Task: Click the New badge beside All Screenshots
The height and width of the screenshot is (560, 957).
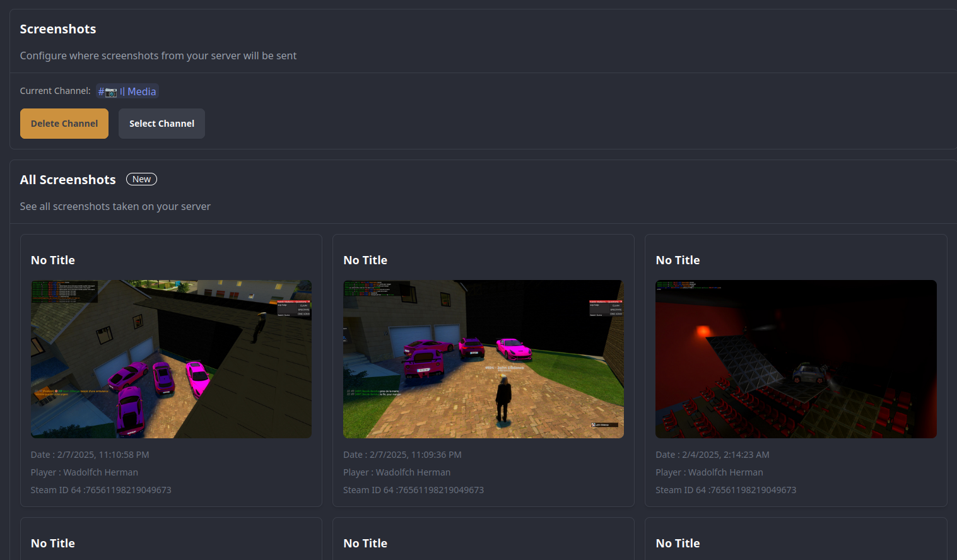Action: pos(141,179)
